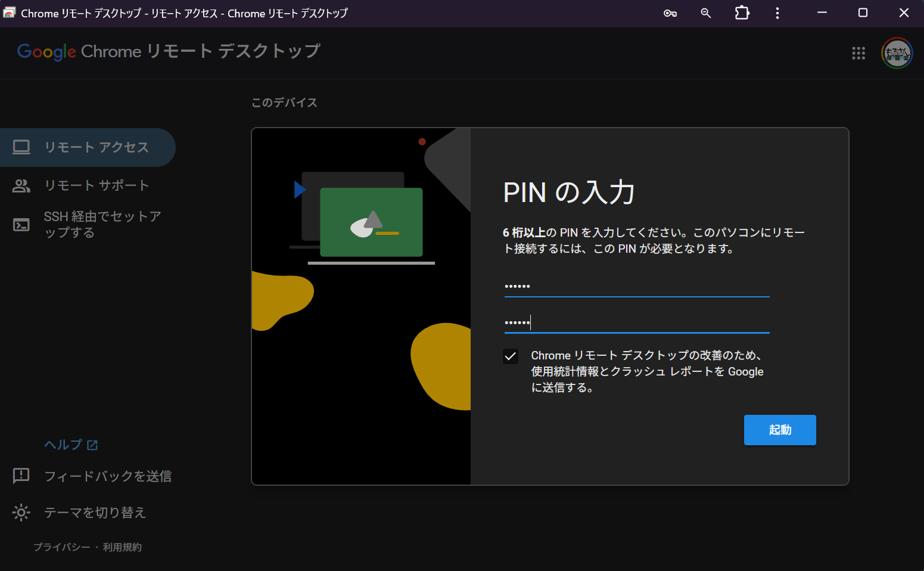The image size is (924, 571).
Task: Click the password key icon in title bar
Action: coord(670,13)
